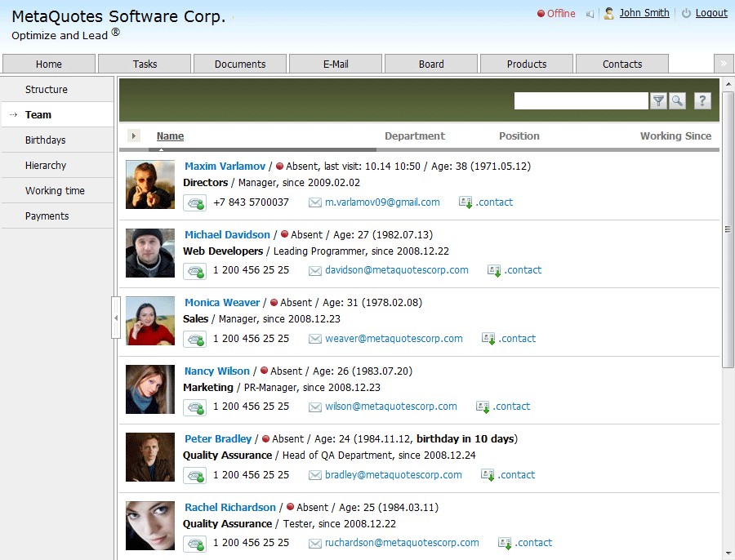Click contact card download icon for Nancy Wilson
Image resolution: width=735 pixels, height=560 pixels.
483,407
